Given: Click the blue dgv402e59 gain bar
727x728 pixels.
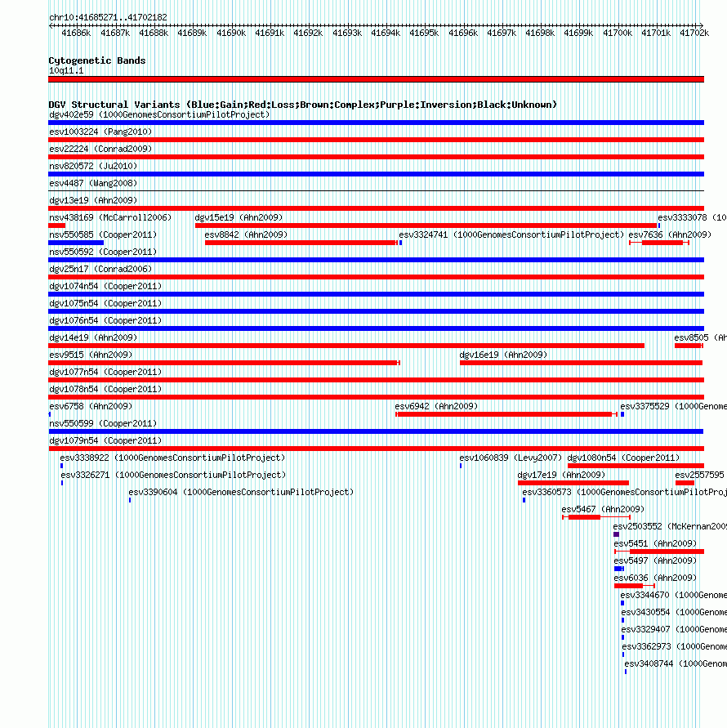Looking at the screenshot, I should (376, 123).
